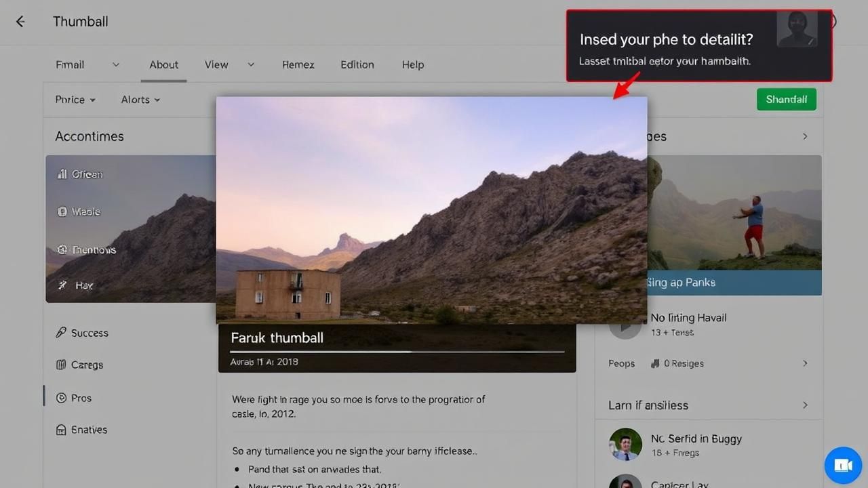Click the Oficen icon on thumbnail overlay
Screen dimensions: 868x488
point(62,174)
